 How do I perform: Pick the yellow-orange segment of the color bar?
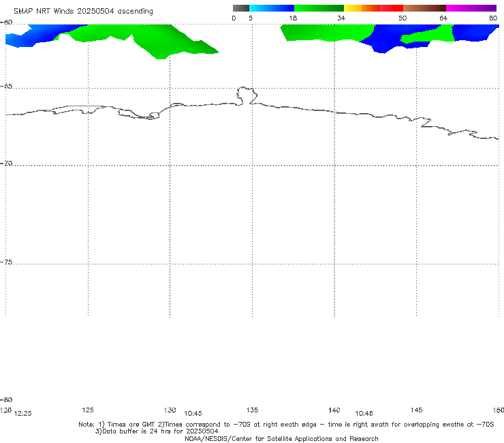tap(361, 8)
